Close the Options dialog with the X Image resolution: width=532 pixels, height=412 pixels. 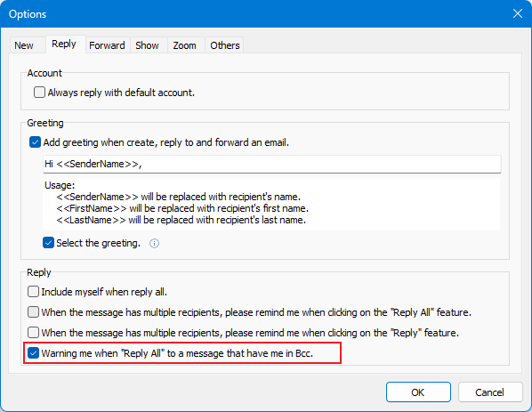point(518,13)
